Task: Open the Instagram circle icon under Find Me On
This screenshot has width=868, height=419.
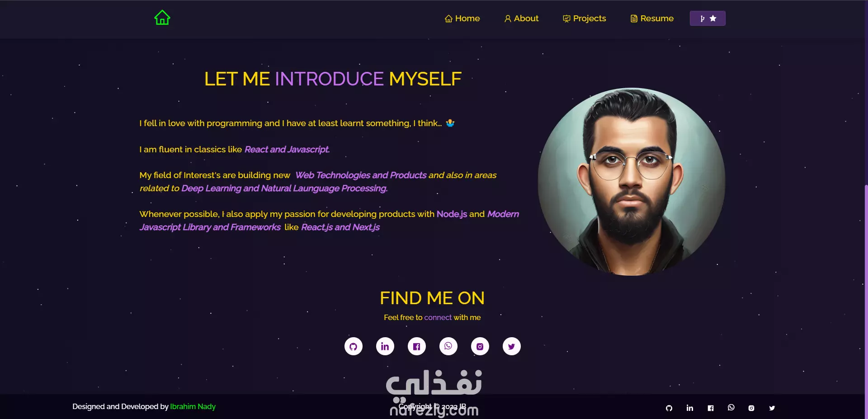Action: click(480, 346)
